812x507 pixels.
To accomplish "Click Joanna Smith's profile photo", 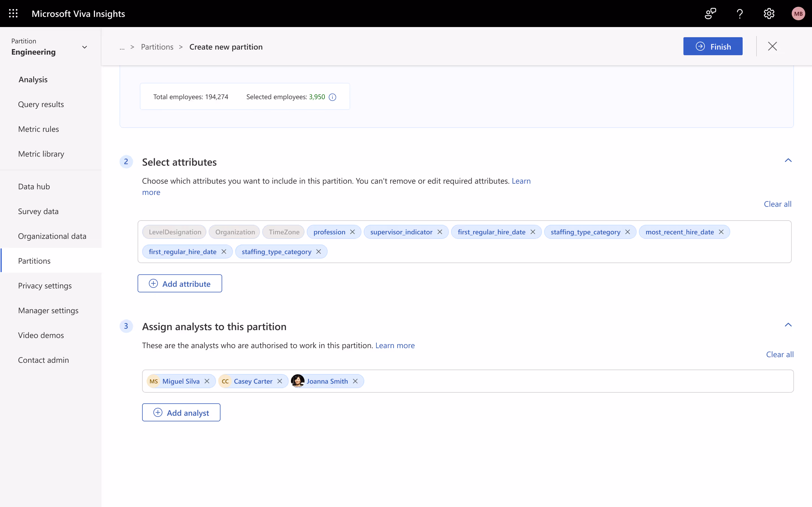I will coord(298,381).
